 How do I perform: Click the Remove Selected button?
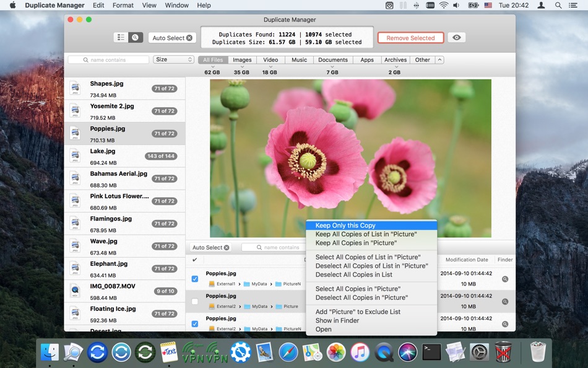[410, 38]
